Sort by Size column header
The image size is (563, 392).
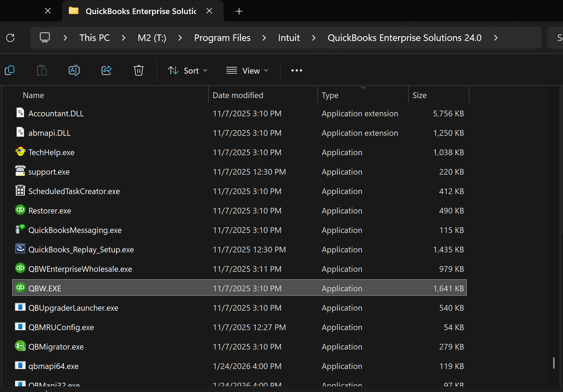(419, 95)
